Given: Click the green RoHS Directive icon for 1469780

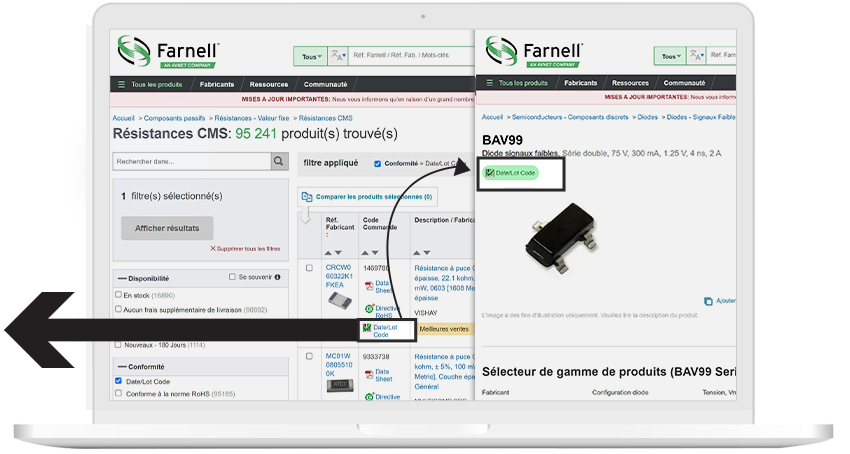Looking at the screenshot, I should tap(370, 309).
